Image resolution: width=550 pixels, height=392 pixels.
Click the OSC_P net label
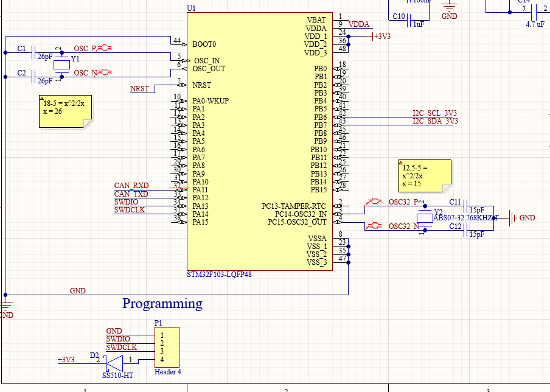pos(85,49)
